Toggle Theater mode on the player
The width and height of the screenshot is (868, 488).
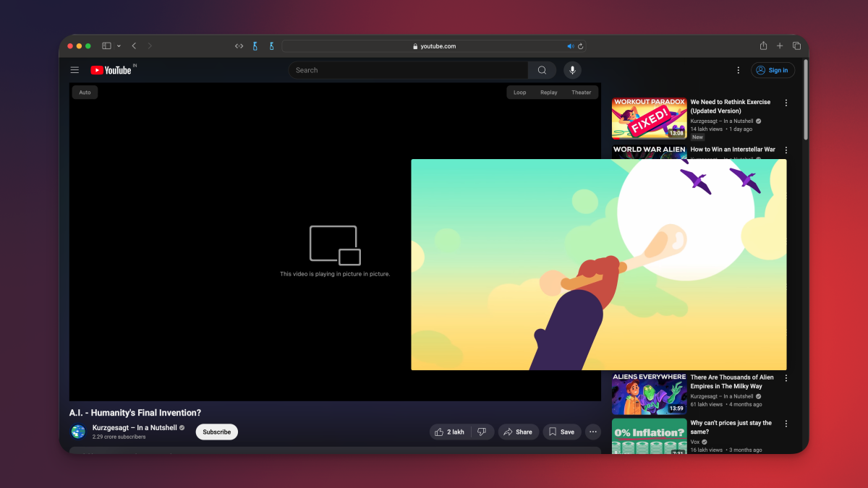(x=582, y=93)
